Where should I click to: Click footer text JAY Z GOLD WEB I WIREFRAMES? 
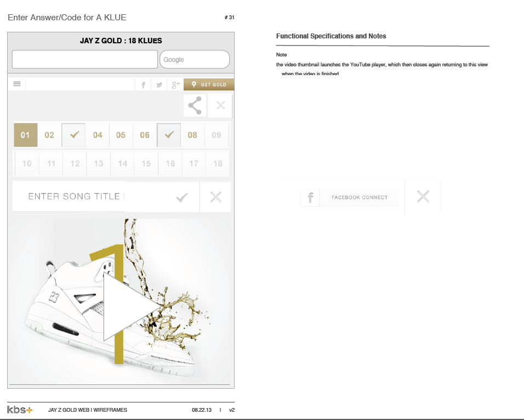tap(88, 410)
